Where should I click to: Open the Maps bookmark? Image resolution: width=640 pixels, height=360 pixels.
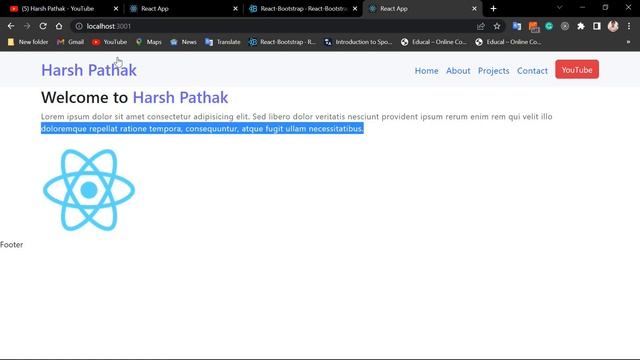[149, 42]
